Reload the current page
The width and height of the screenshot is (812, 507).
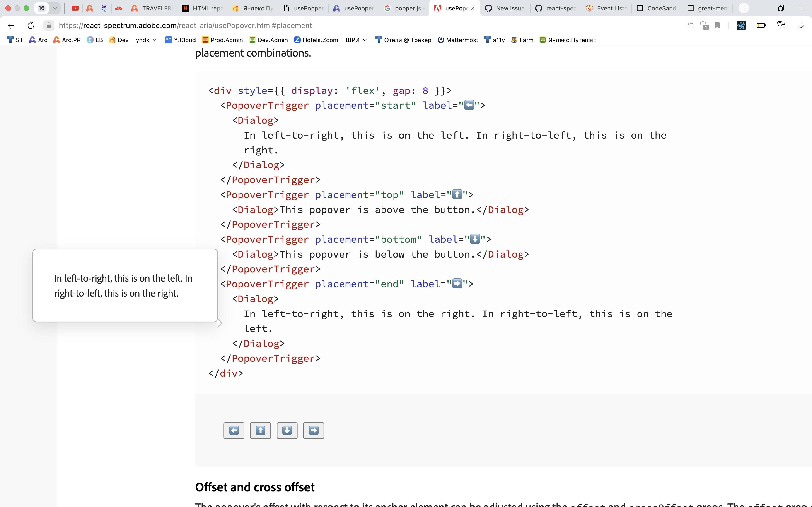[x=31, y=26]
